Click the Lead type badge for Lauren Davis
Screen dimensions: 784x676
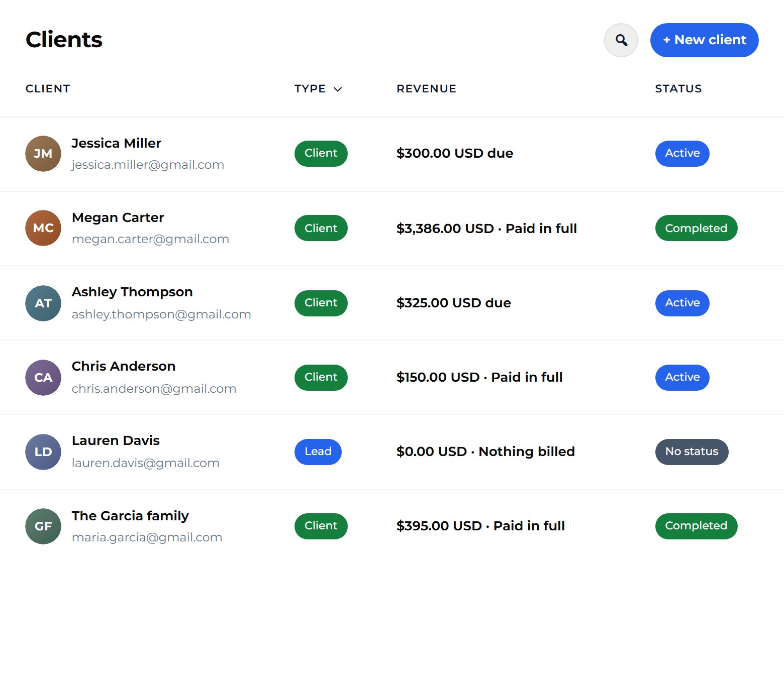point(318,452)
